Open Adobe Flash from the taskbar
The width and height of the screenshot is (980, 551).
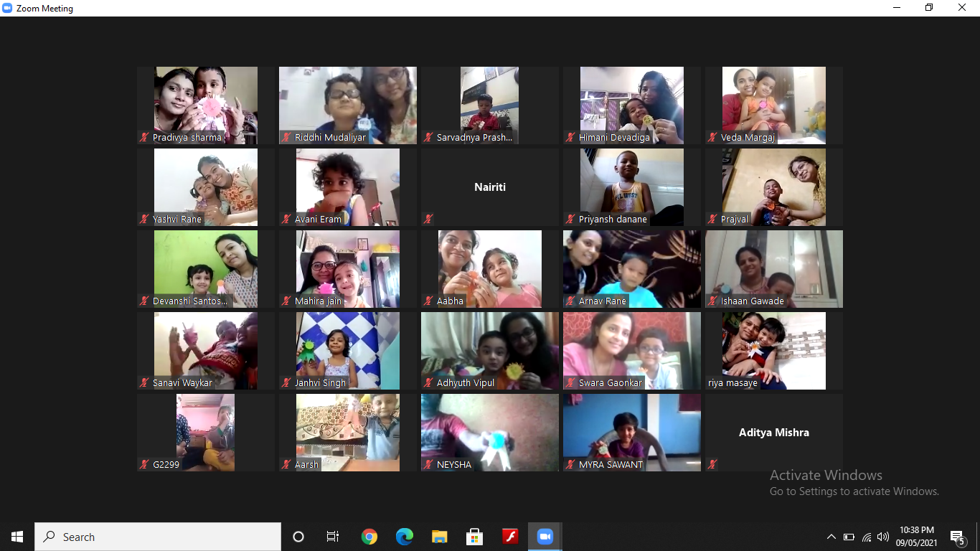tap(510, 537)
